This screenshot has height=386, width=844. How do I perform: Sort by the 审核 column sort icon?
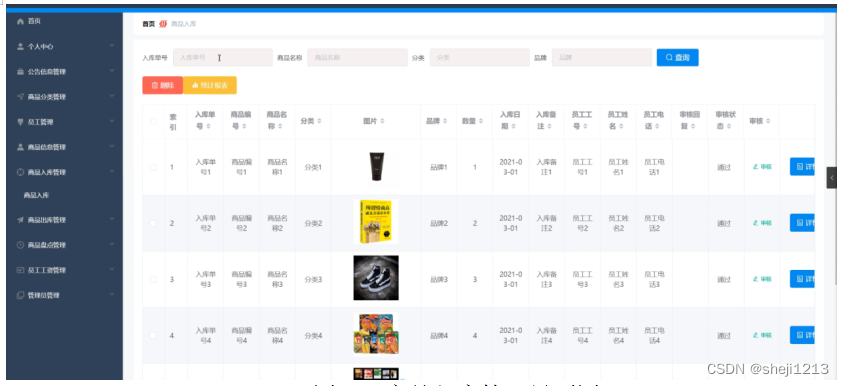point(768,122)
